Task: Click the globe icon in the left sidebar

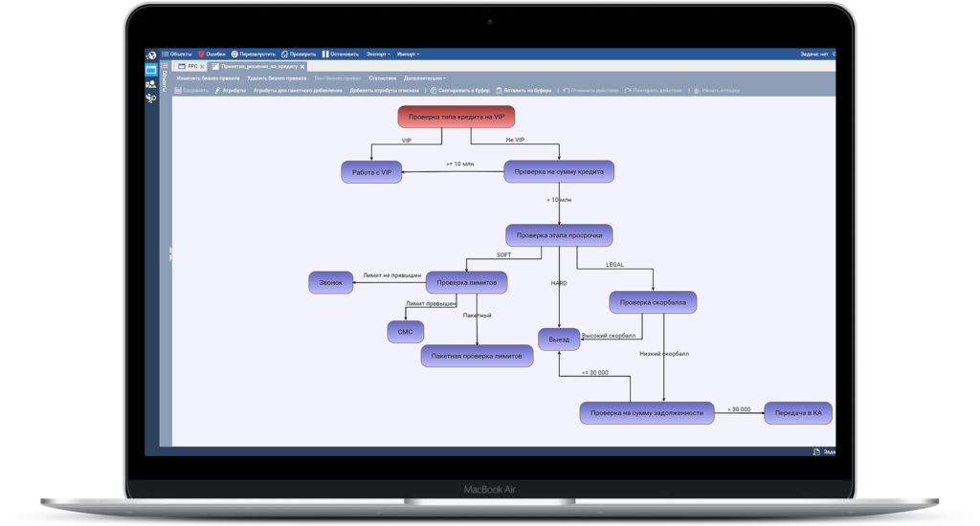Action: 151,55
